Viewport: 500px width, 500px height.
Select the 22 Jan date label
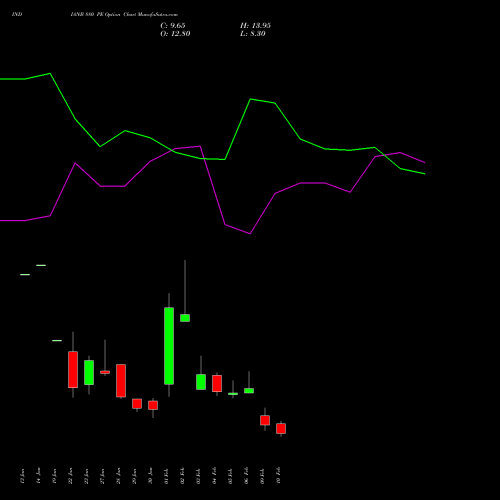70,476
